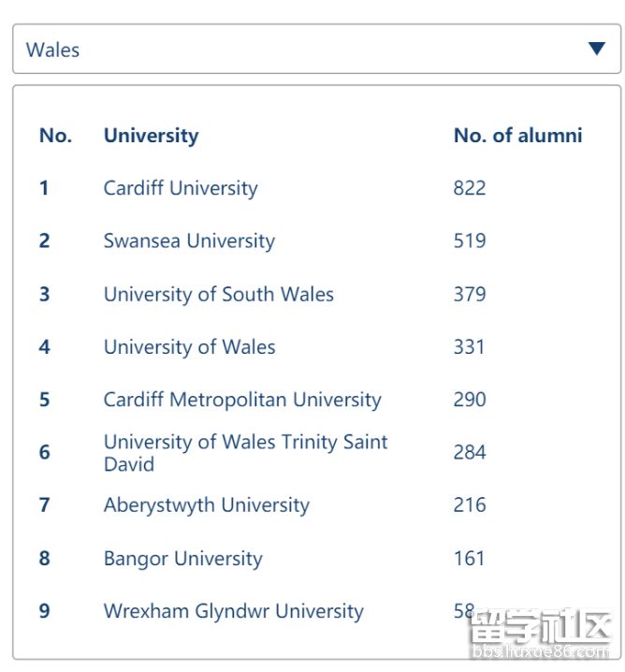Select the Cardiff University link
625x672 pixels.
[181, 188]
